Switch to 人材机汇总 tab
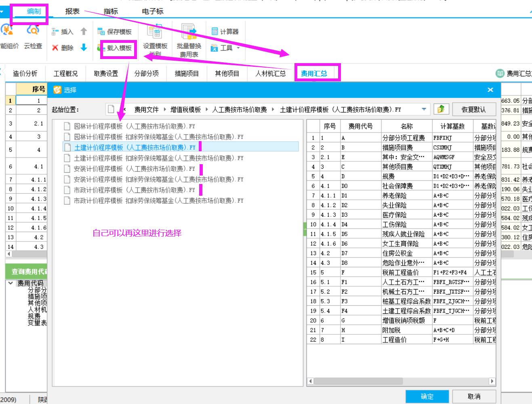 pyautogui.click(x=271, y=73)
